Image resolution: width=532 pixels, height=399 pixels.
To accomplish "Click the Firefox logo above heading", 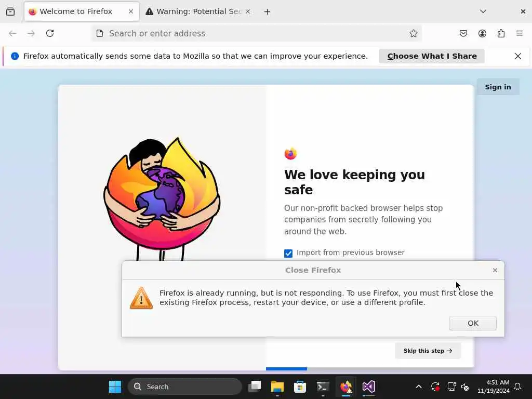I will click(x=291, y=153).
